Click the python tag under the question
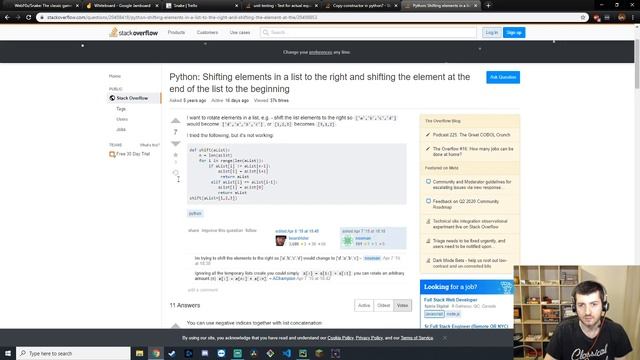The image size is (640, 360). (x=195, y=213)
